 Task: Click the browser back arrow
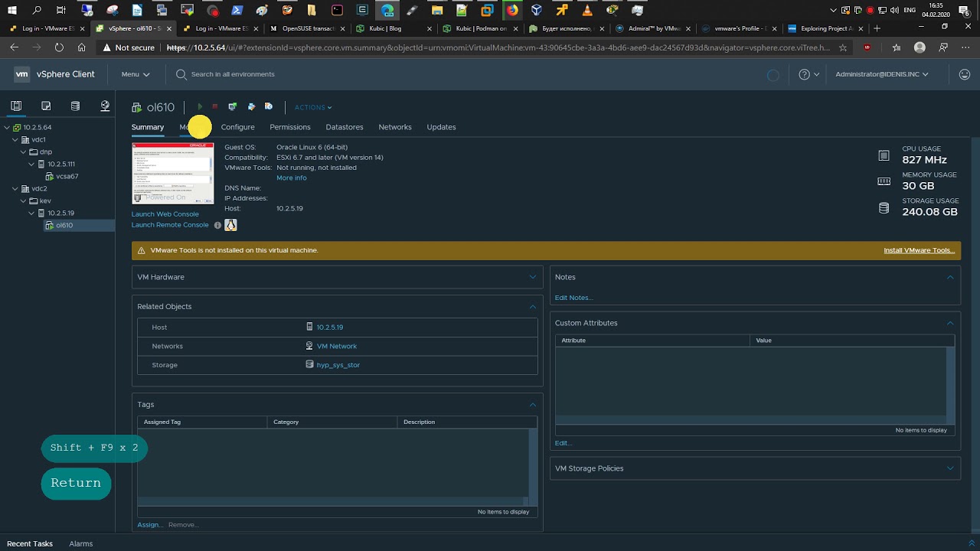pyautogui.click(x=14, y=47)
